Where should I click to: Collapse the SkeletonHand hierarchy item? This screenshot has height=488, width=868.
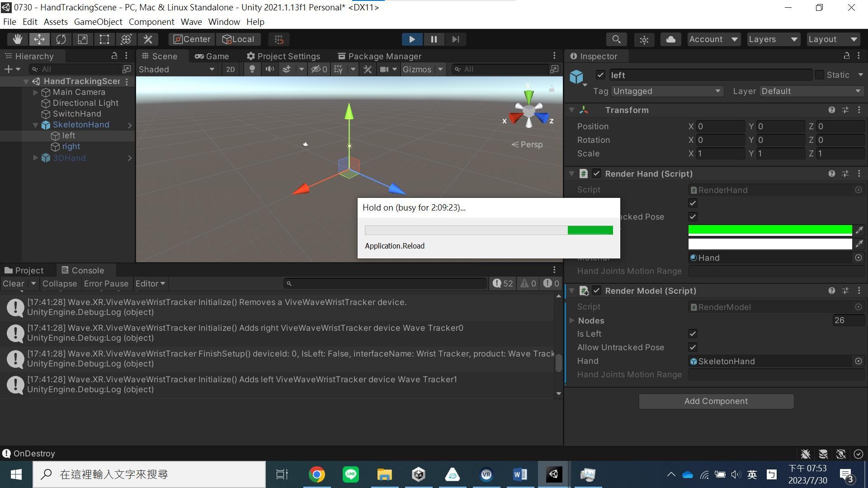(x=35, y=125)
